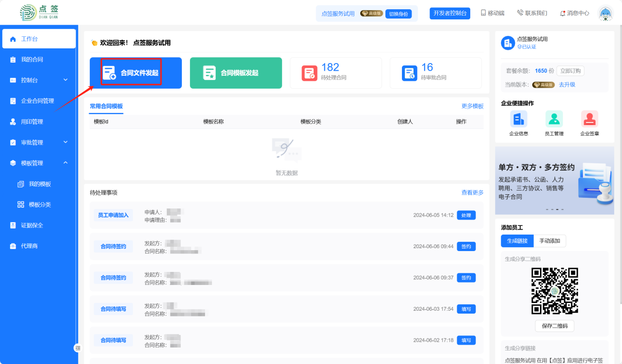Click the promotional banner carousel indicator dots
Viewport: 622px width, 364px height.
click(554, 209)
